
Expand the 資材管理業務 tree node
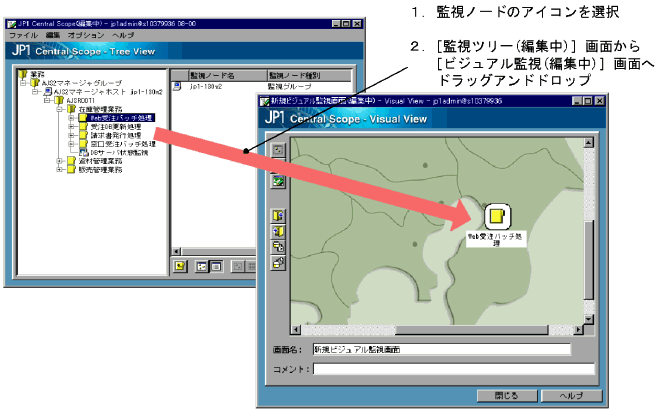pyautogui.click(x=60, y=161)
